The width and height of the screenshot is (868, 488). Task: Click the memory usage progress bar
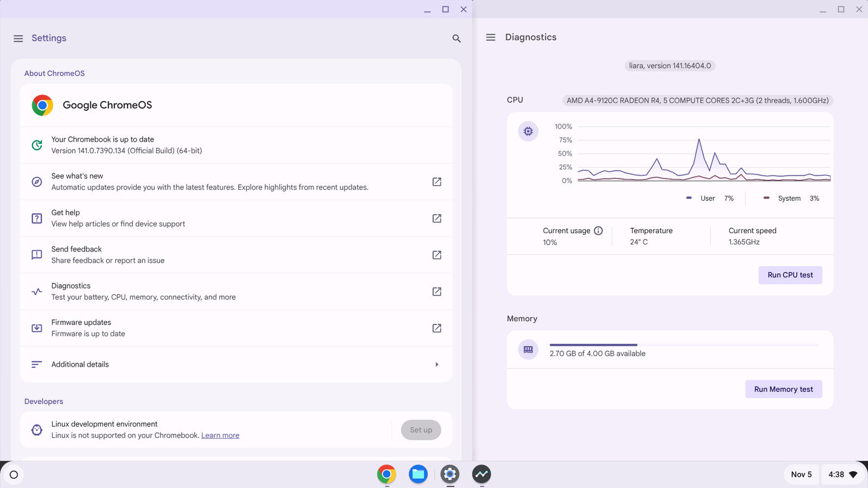pos(684,345)
